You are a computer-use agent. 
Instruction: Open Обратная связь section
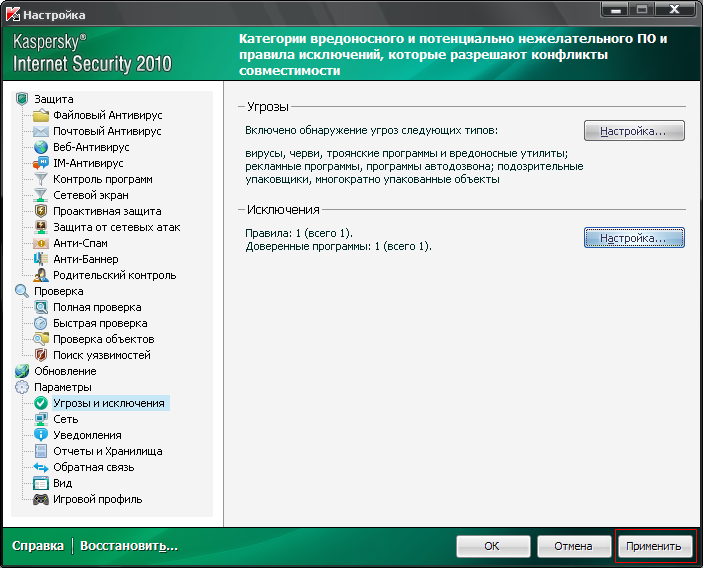[x=94, y=467]
